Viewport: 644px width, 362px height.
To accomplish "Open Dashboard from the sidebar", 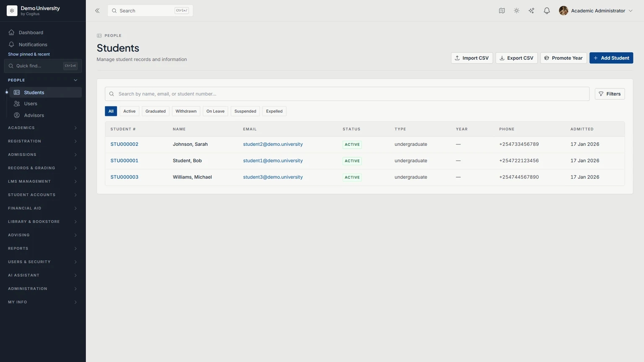I will pyautogui.click(x=43, y=33).
